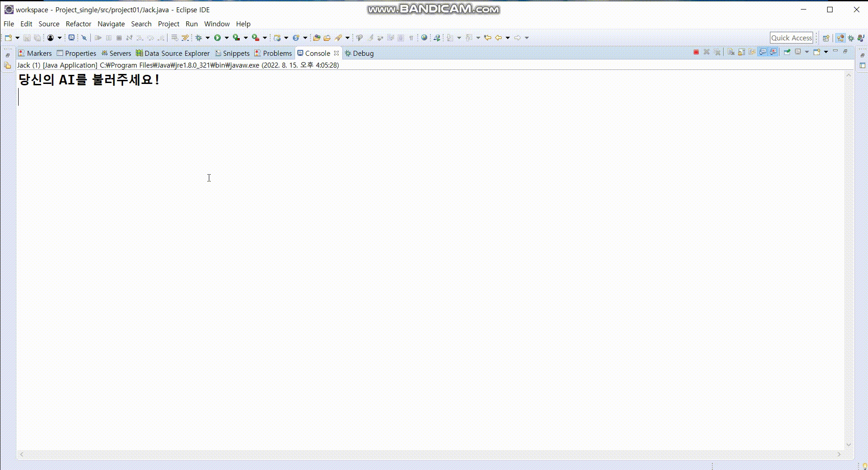This screenshot has width=868, height=470.
Task: Toggle the console Scroll Lock icon
Action: point(741,52)
